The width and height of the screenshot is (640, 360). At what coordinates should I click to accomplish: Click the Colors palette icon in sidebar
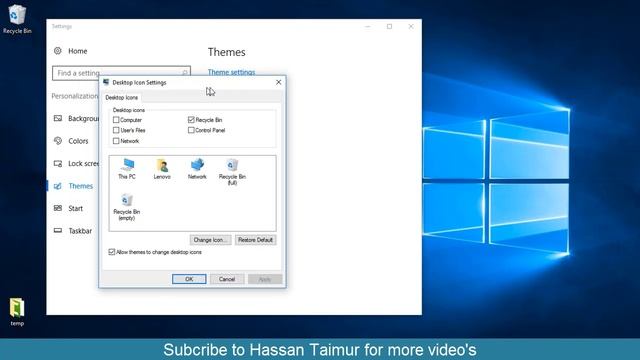point(58,141)
